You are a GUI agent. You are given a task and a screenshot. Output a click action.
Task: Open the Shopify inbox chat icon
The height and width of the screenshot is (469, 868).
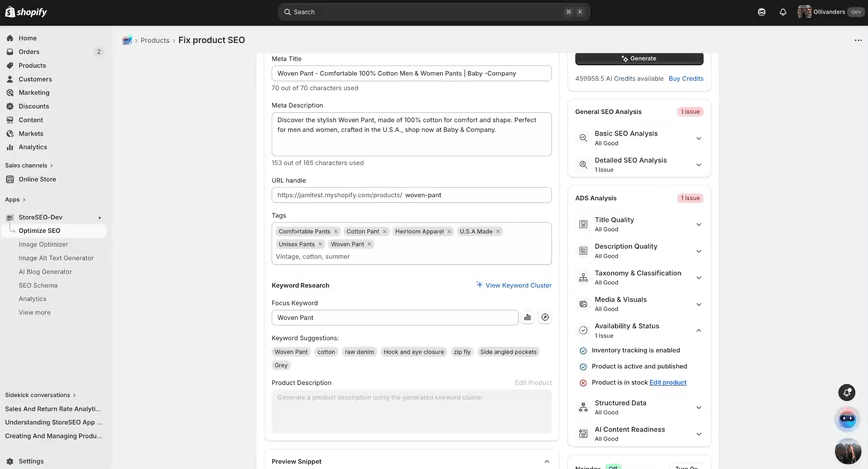761,12
